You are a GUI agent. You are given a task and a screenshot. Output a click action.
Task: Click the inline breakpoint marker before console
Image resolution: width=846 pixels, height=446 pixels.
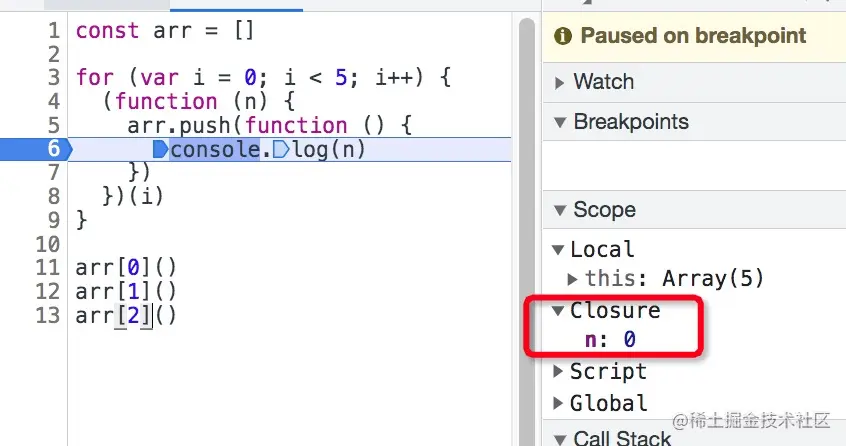(160, 149)
